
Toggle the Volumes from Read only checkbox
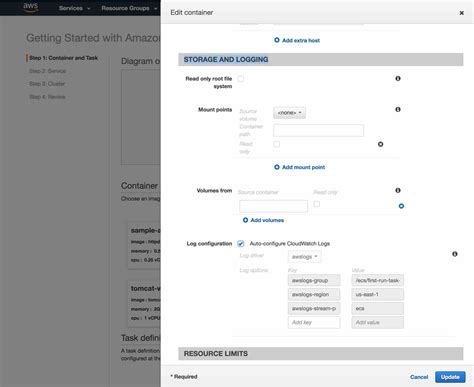click(x=317, y=204)
